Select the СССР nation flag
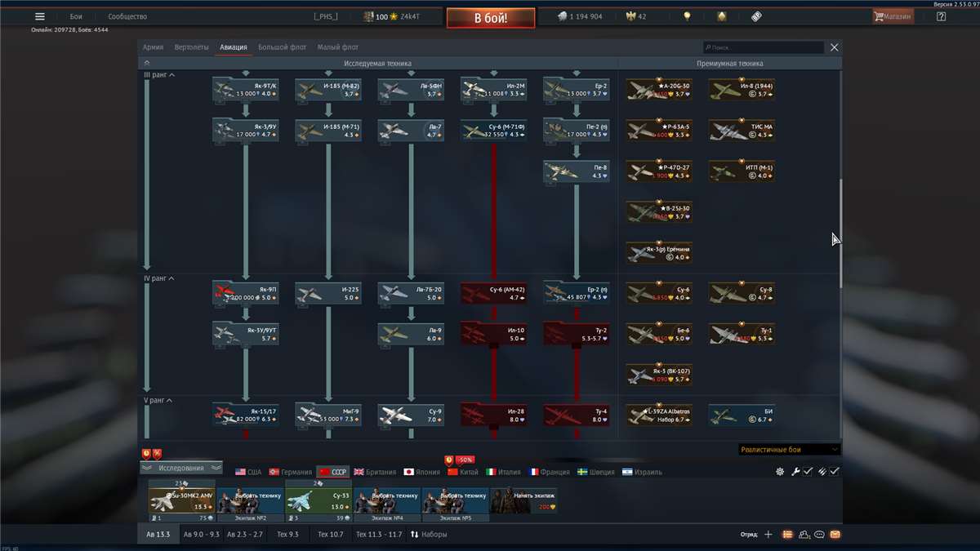 (333, 472)
